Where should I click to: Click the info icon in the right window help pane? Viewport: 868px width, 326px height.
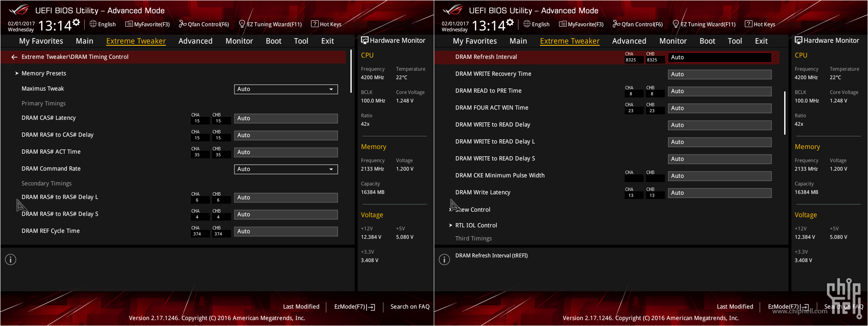(x=444, y=260)
